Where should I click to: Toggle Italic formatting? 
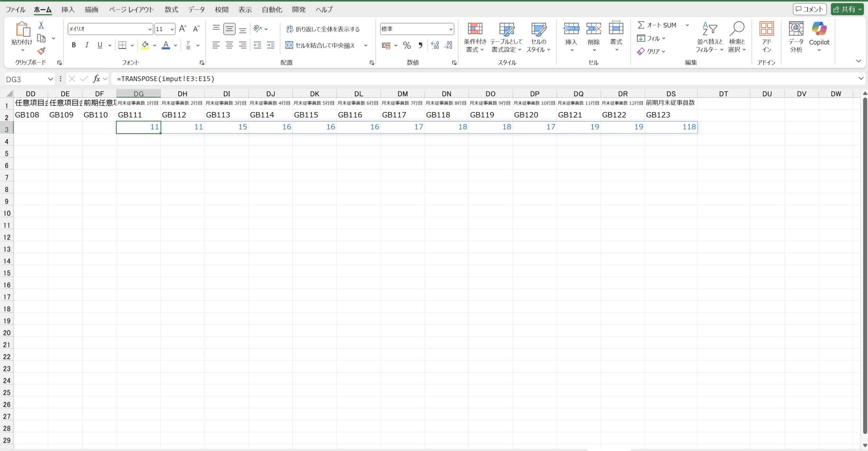[x=87, y=45]
